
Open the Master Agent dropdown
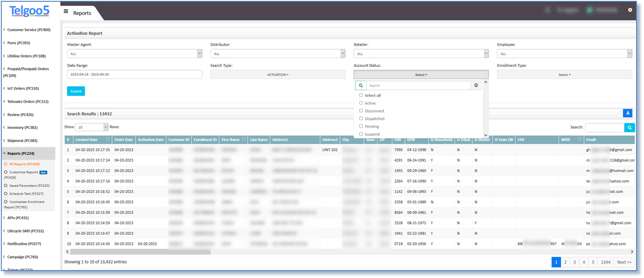tap(134, 53)
